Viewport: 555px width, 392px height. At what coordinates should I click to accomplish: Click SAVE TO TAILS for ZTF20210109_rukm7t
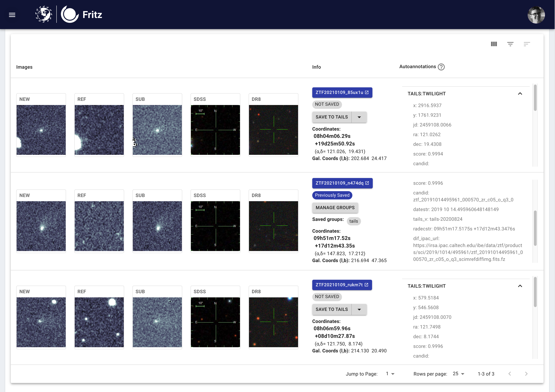coord(331,309)
